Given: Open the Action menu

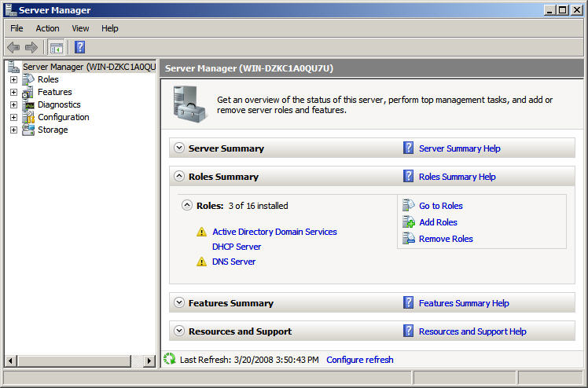Looking at the screenshot, I should tap(48, 28).
